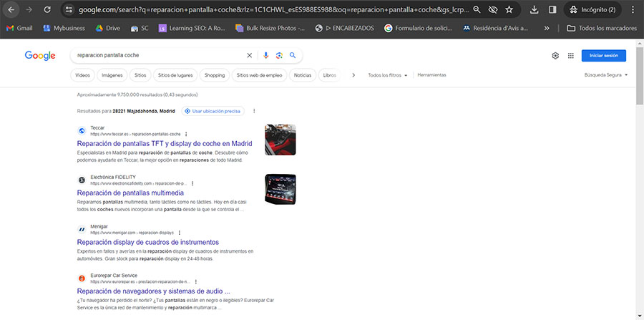The height and width of the screenshot is (320, 644).
Task: Search by image with Google Lens
Action: coord(279,55)
